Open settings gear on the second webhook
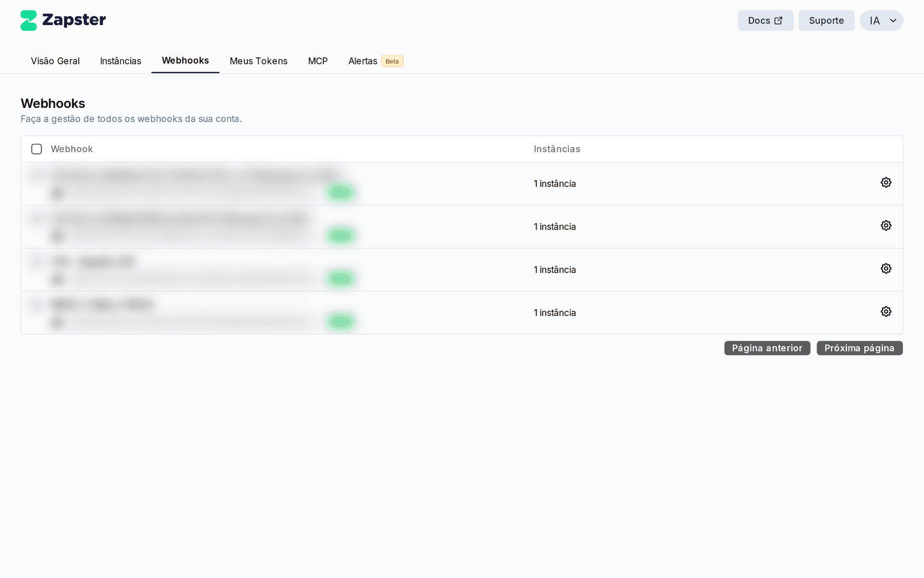924x578 pixels. [x=886, y=225]
